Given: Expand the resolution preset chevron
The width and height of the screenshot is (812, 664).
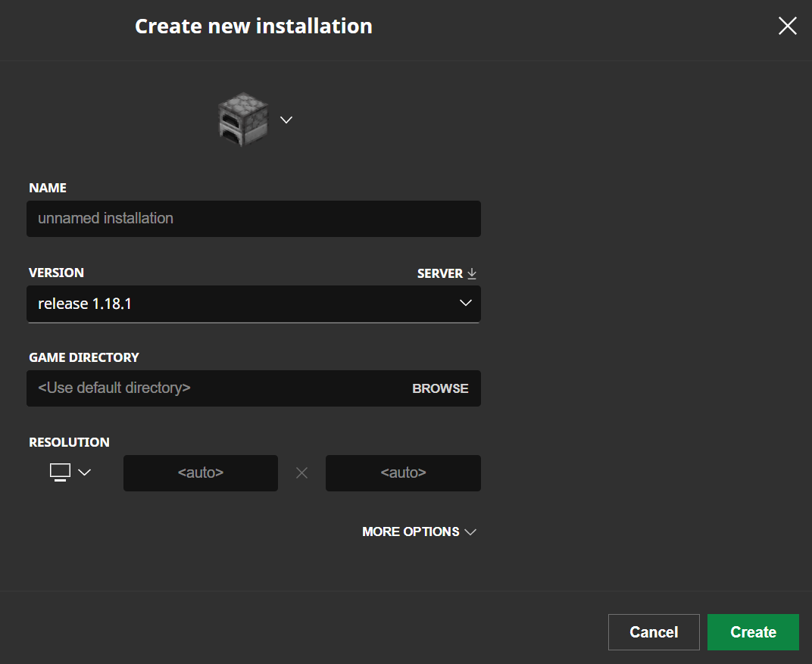Looking at the screenshot, I should (x=85, y=472).
